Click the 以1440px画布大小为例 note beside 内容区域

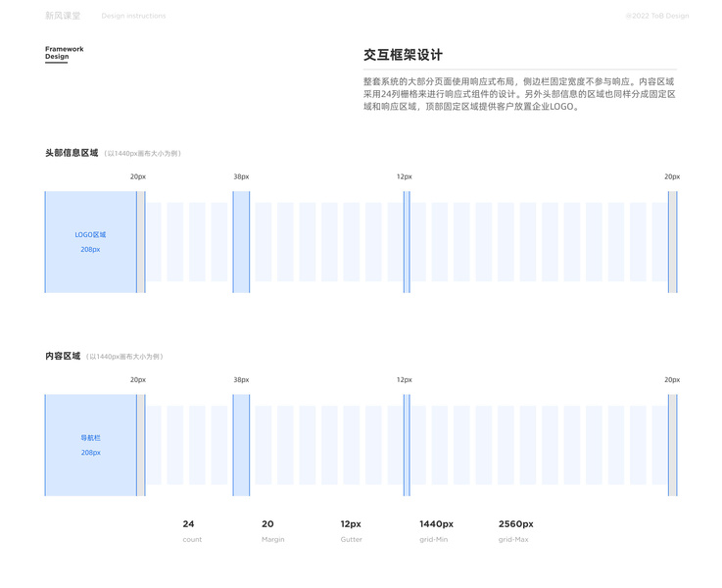(124, 357)
